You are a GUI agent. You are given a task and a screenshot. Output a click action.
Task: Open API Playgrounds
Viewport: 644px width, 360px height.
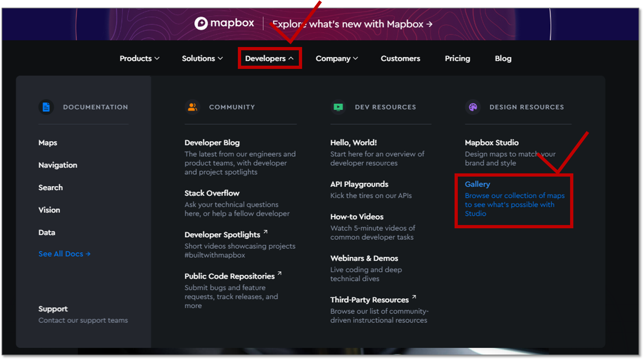(x=359, y=184)
